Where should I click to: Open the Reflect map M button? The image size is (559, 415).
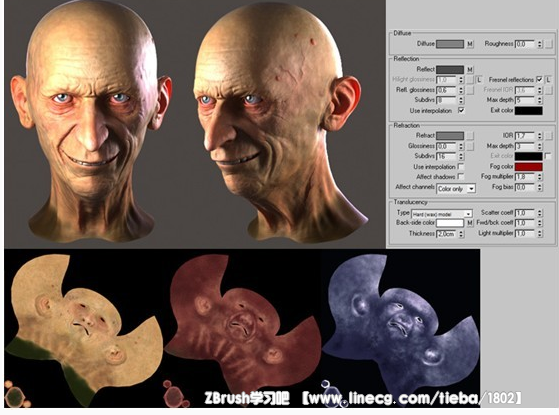470,70
